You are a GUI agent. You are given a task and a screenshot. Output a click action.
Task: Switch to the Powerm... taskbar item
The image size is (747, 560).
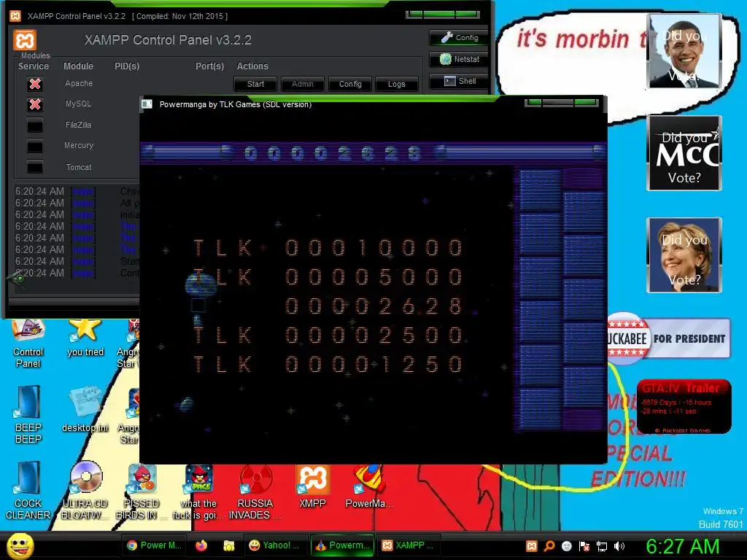click(x=342, y=545)
